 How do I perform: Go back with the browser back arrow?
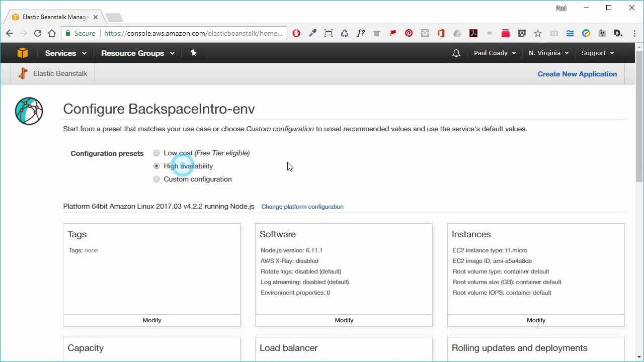pos(10,33)
